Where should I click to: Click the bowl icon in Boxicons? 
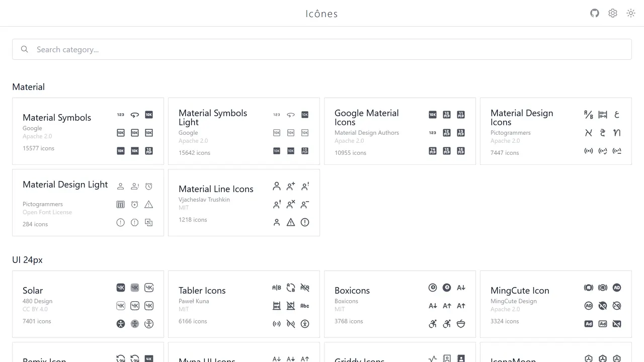click(x=461, y=324)
